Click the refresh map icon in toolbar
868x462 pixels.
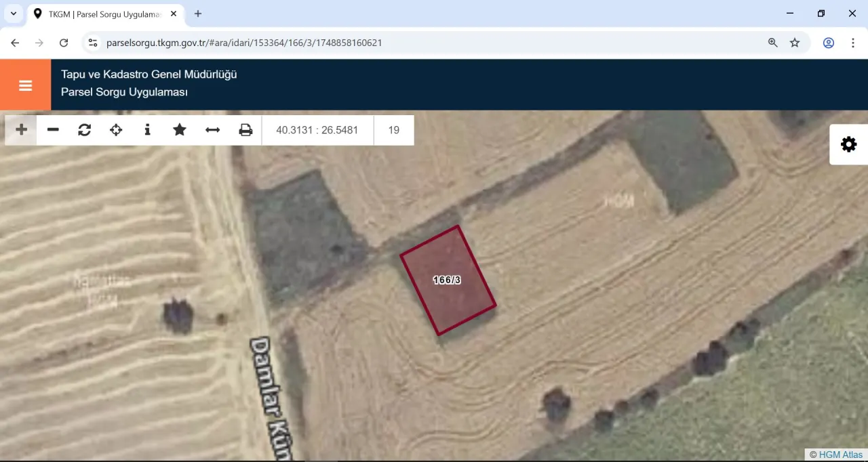[x=85, y=130]
